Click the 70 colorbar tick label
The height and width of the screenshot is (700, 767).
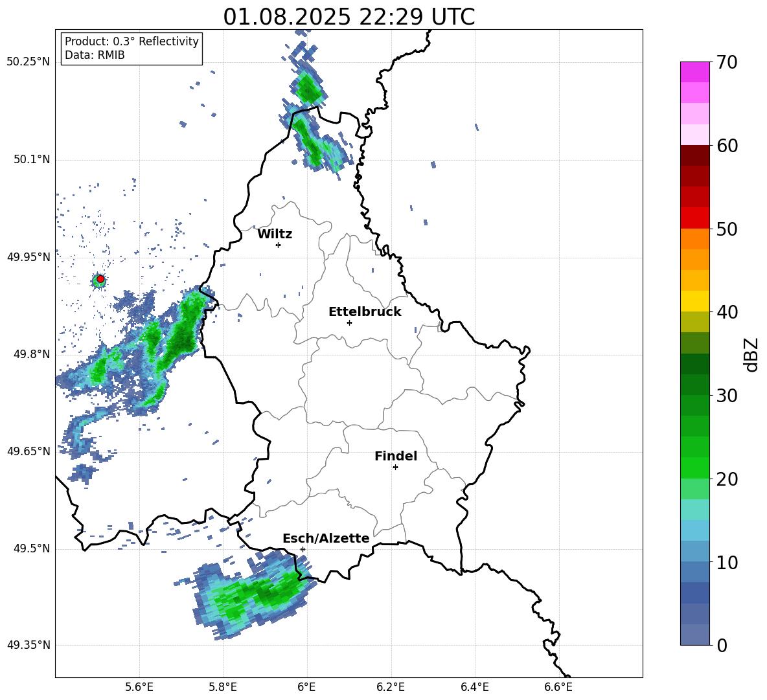(727, 62)
